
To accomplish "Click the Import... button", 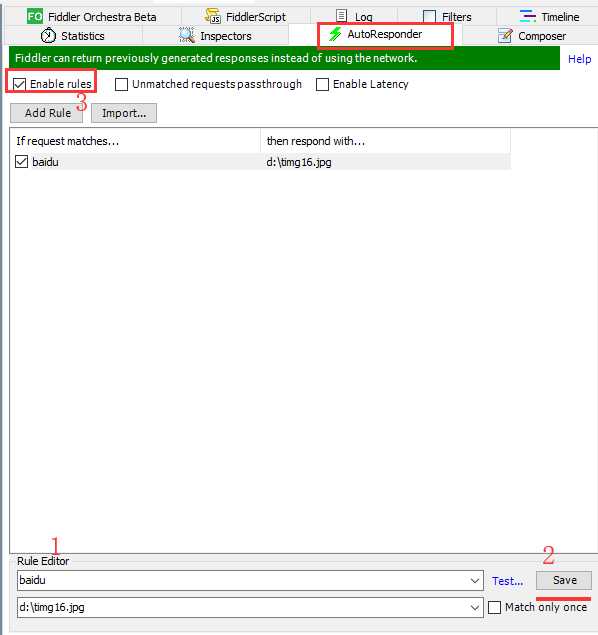I will click(124, 113).
